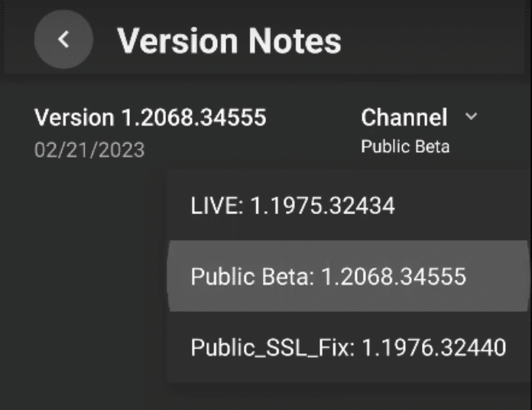Click the Channel label to toggle the list

(404, 117)
